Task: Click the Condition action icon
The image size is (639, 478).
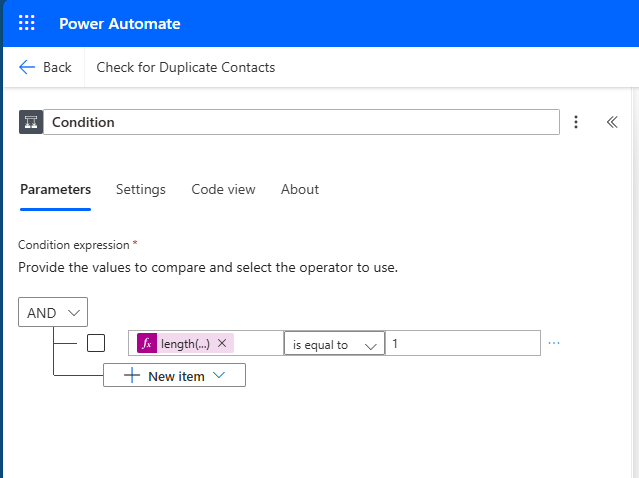Action: pos(30,122)
